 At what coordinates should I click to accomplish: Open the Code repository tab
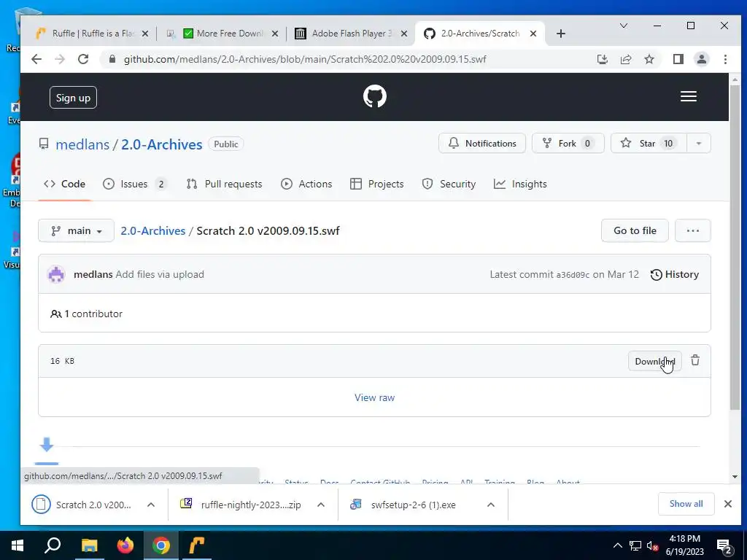[64, 184]
